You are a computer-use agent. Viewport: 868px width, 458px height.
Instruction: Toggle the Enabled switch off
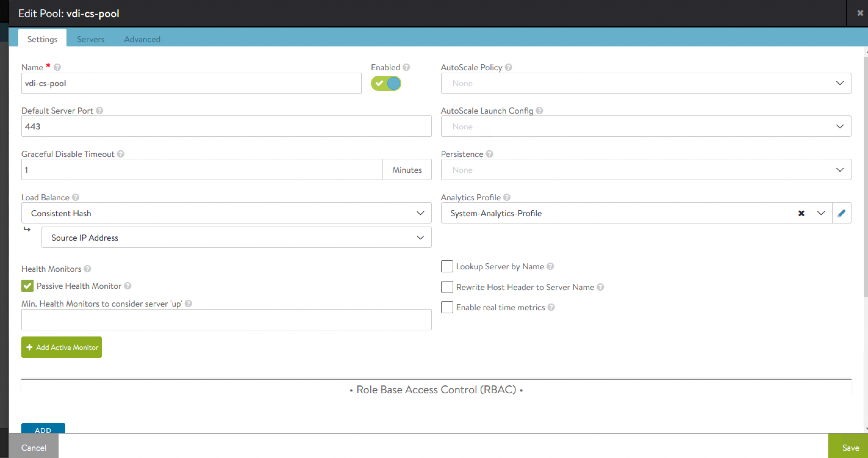click(x=386, y=83)
